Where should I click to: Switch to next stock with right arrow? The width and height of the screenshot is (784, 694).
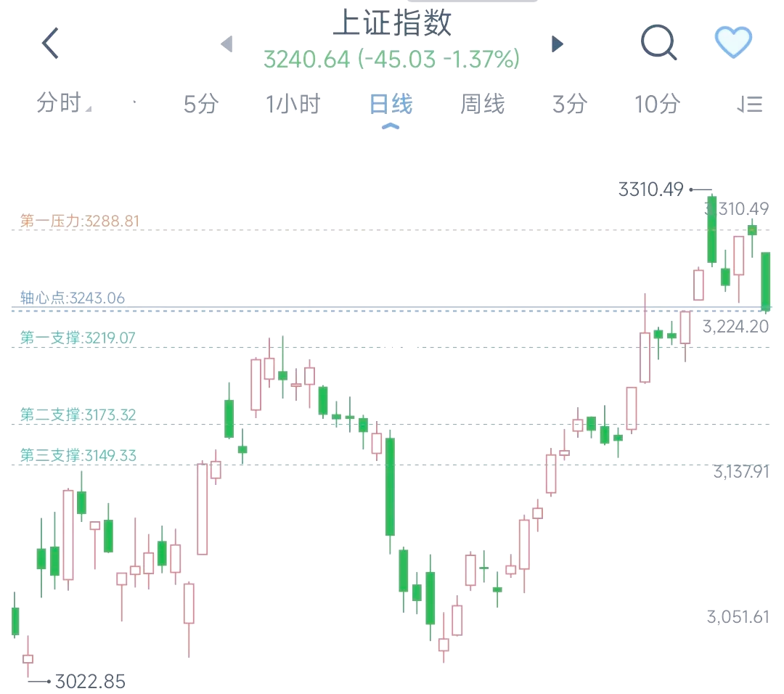click(x=557, y=44)
